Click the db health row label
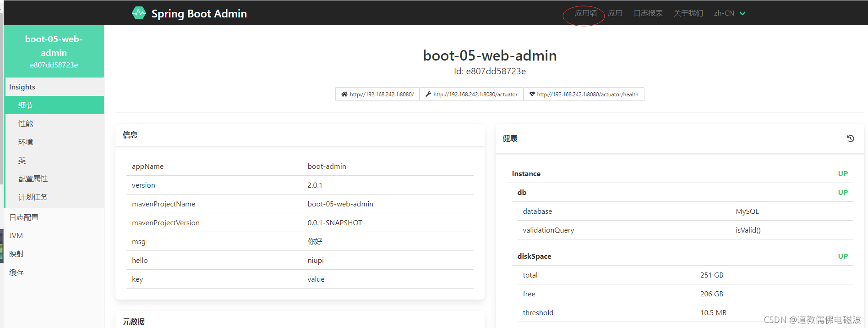The width and height of the screenshot is (868, 328). pyautogui.click(x=522, y=192)
